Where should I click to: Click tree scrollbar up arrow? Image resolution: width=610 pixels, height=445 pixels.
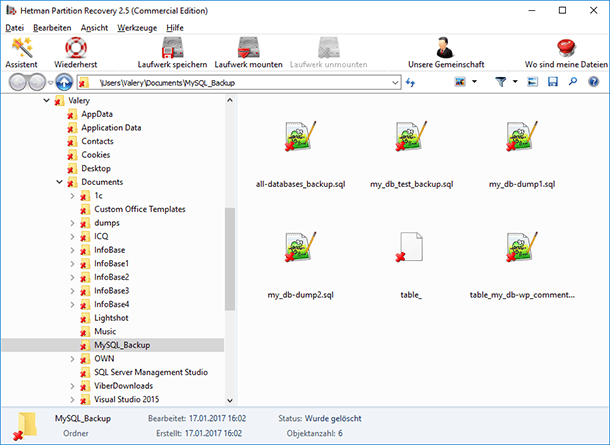coord(230,100)
